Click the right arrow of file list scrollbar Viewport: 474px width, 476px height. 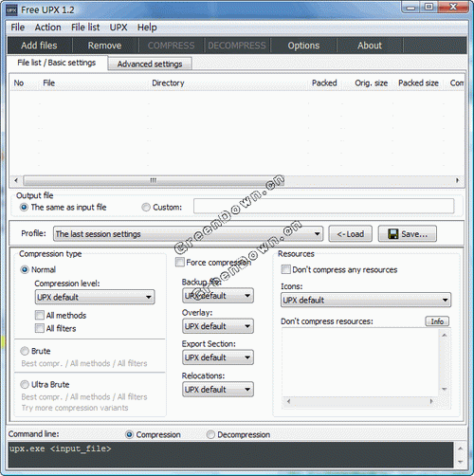457,180
